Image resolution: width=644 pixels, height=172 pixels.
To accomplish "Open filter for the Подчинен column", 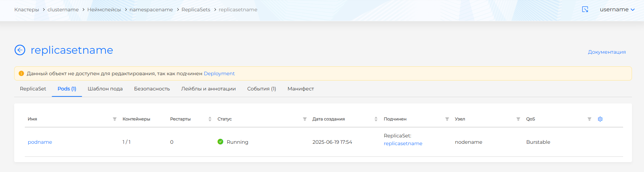I will (447, 119).
